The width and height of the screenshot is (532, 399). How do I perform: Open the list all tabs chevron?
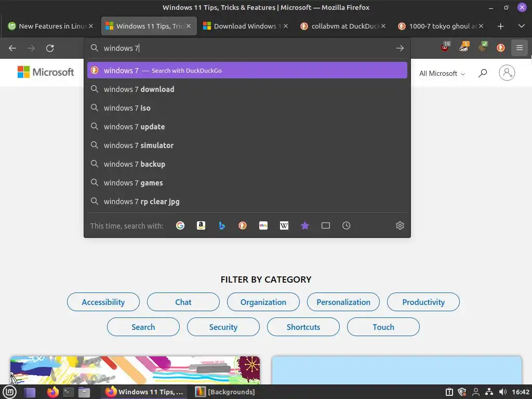coord(522,26)
